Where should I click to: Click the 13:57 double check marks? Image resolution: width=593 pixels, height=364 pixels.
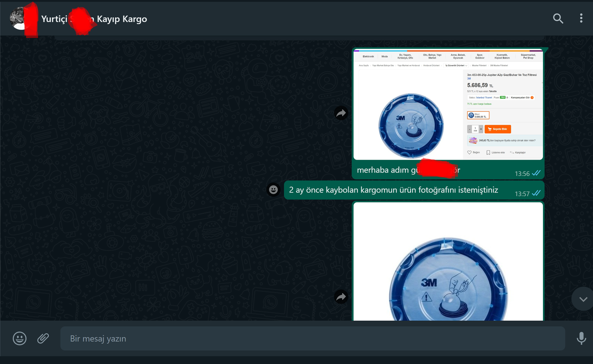(x=536, y=193)
